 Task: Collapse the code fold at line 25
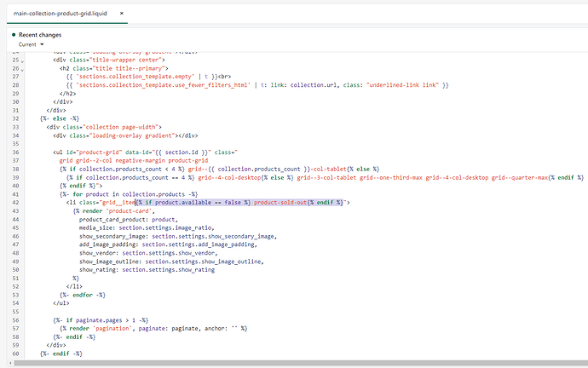coord(22,60)
